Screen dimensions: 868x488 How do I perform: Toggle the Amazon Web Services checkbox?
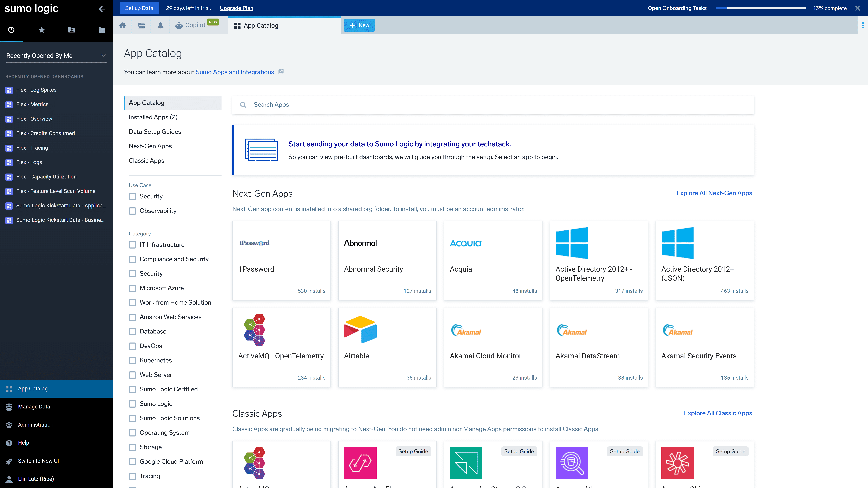[132, 317]
